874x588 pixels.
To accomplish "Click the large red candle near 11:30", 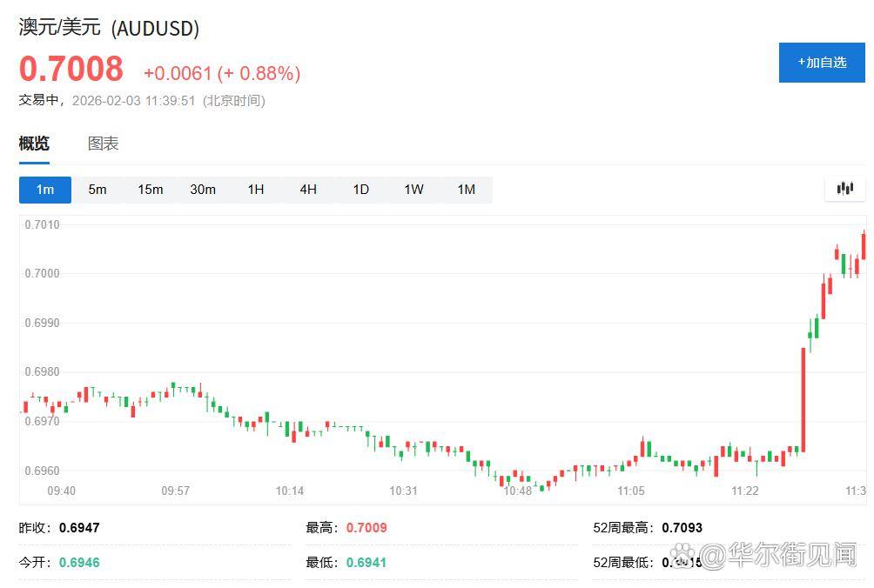I will (x=803, y=400).
